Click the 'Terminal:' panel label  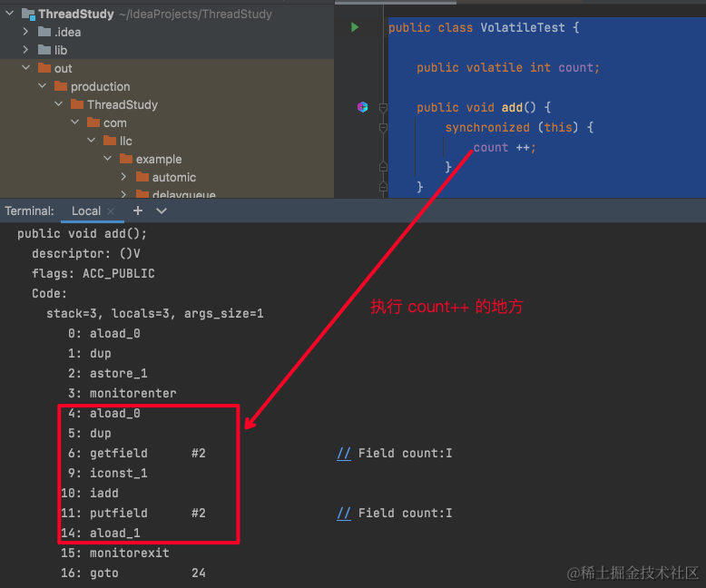coord(29,211)
